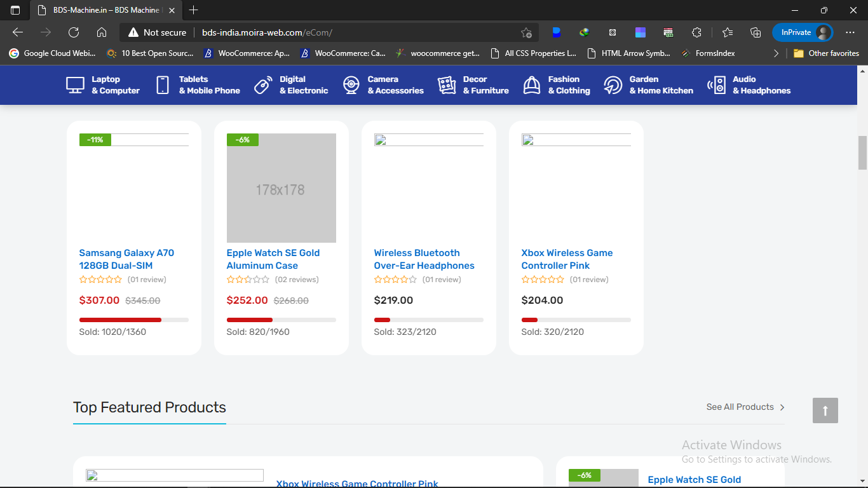Viewport: 868px width, 488px height.
Task: Click star rating of Wireless Bluetooth Headphones
Action: pos(395,280)
